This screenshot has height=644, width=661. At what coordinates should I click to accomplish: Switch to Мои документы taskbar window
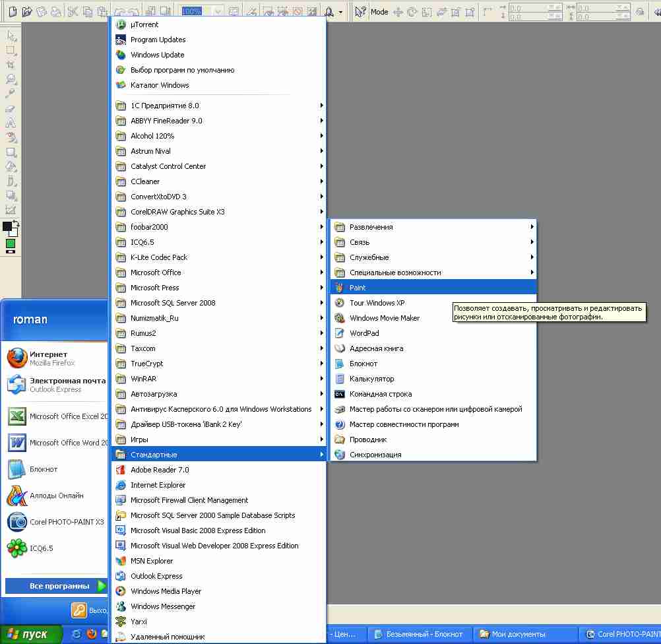525,634
